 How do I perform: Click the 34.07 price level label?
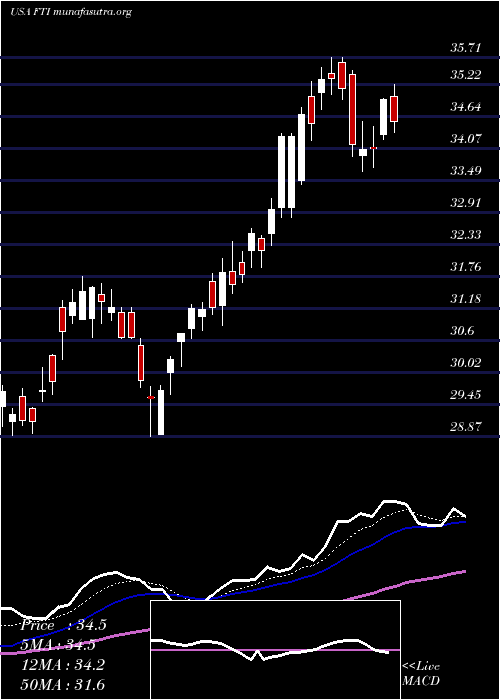(466, 138)
